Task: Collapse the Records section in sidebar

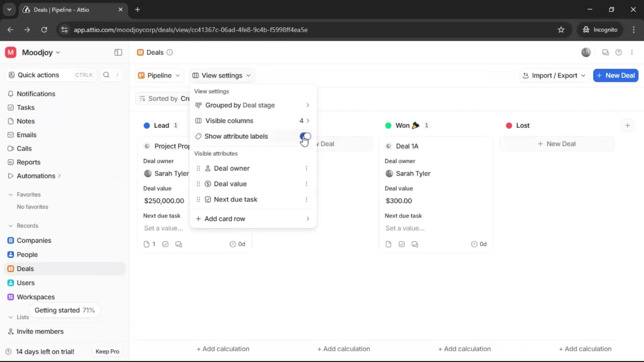Action: click(x=10, y=226)
